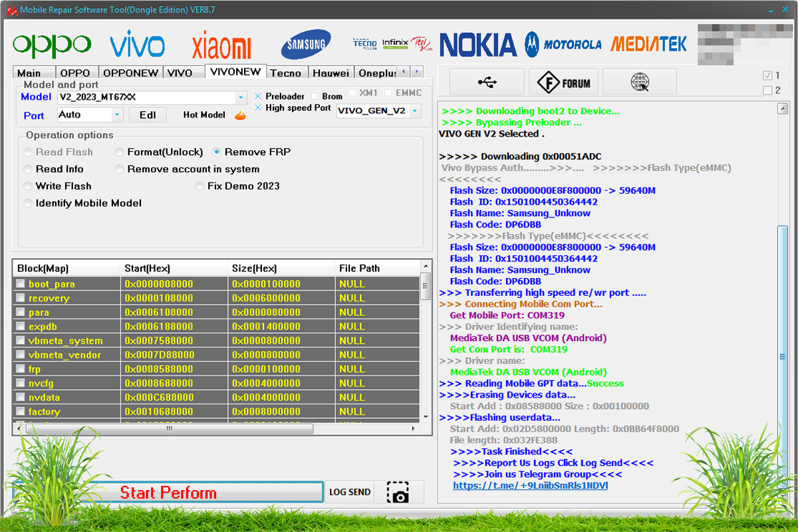
Task: Click the Start Perform button
Action: tap(168, 493)
